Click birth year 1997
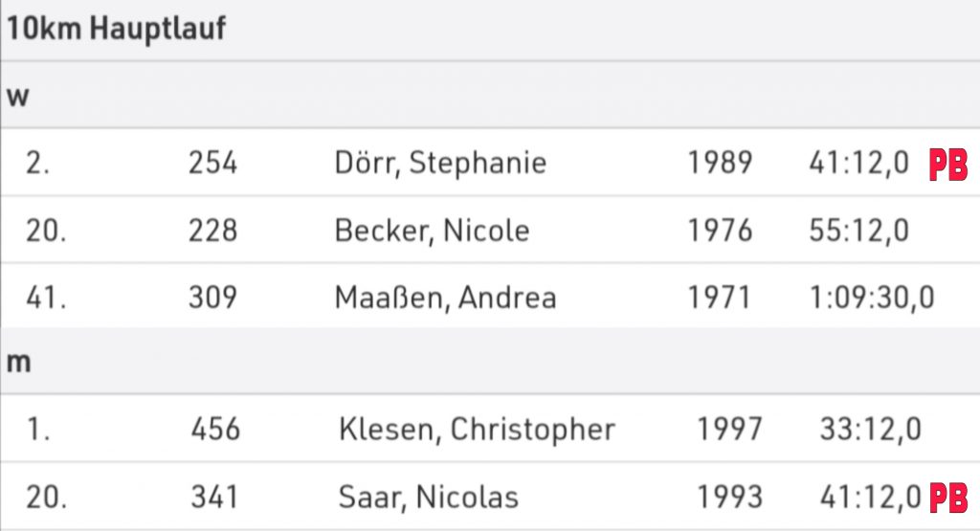 point(729,430)
